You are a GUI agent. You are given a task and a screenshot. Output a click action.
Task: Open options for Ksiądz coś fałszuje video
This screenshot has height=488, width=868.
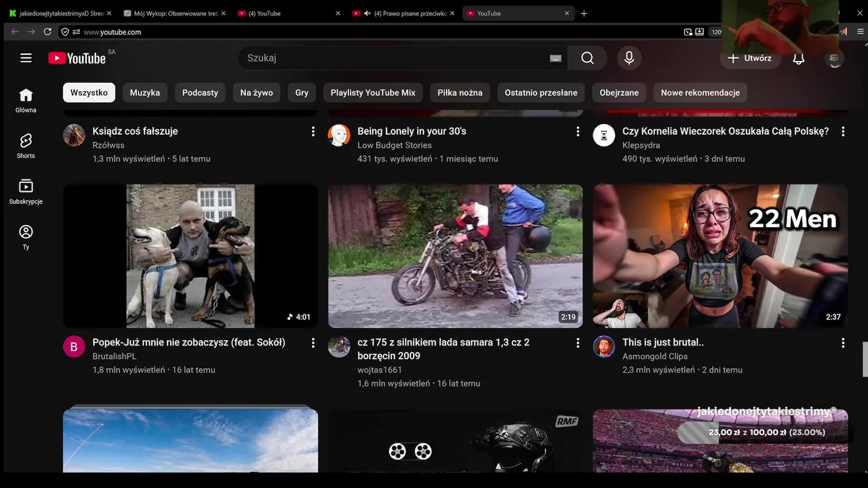click(313, 131)
